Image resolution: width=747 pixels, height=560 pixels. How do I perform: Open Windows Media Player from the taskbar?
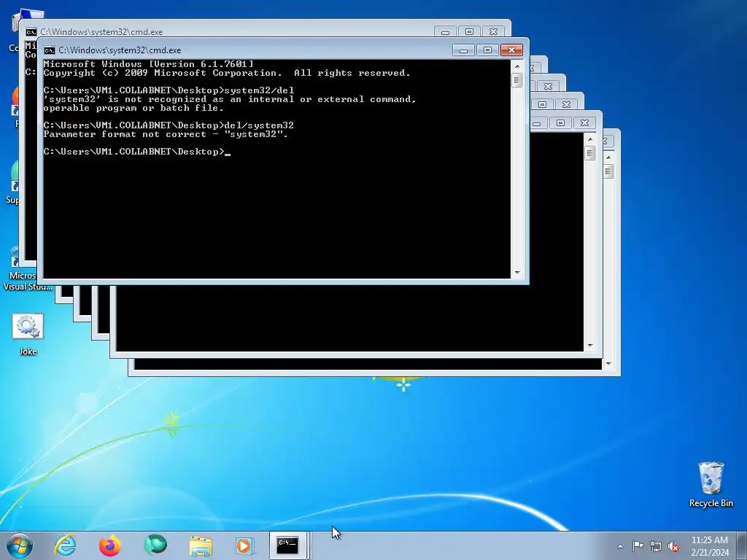click(245, 545)
